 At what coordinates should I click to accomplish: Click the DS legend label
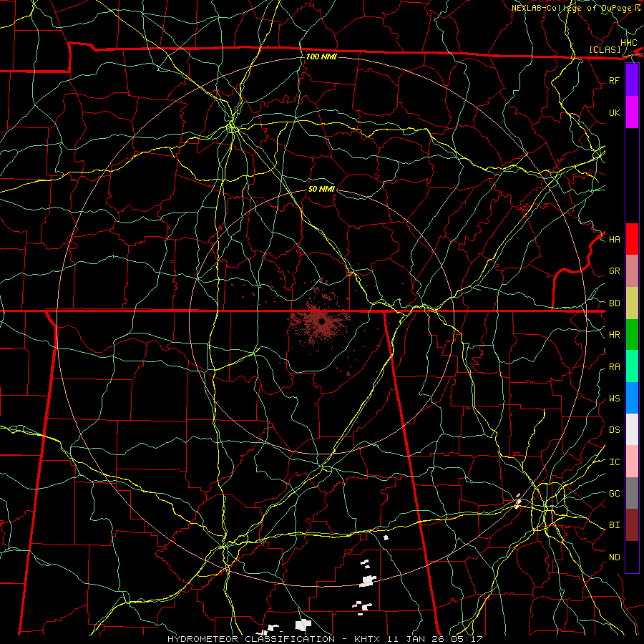614,430
